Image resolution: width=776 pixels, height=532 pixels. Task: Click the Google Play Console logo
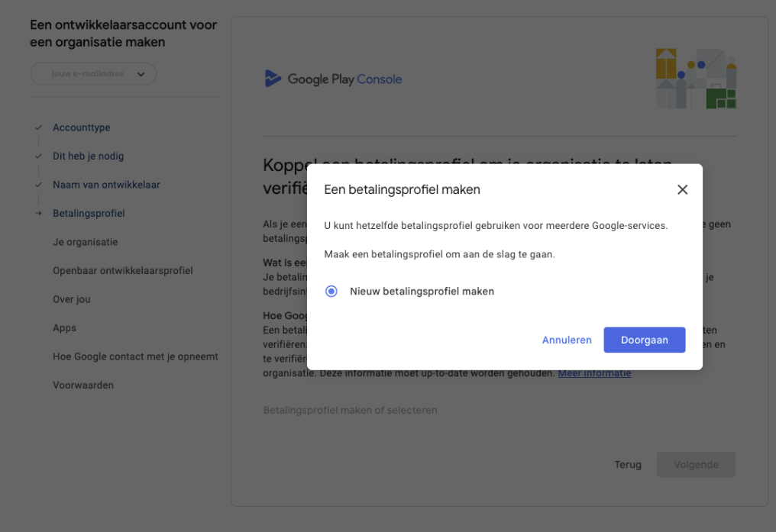(x=333, y=79)
